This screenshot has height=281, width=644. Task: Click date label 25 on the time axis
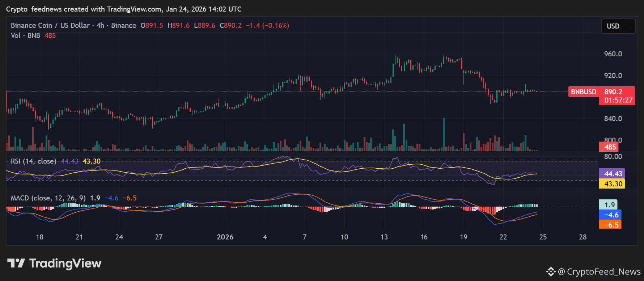[543, 237]
